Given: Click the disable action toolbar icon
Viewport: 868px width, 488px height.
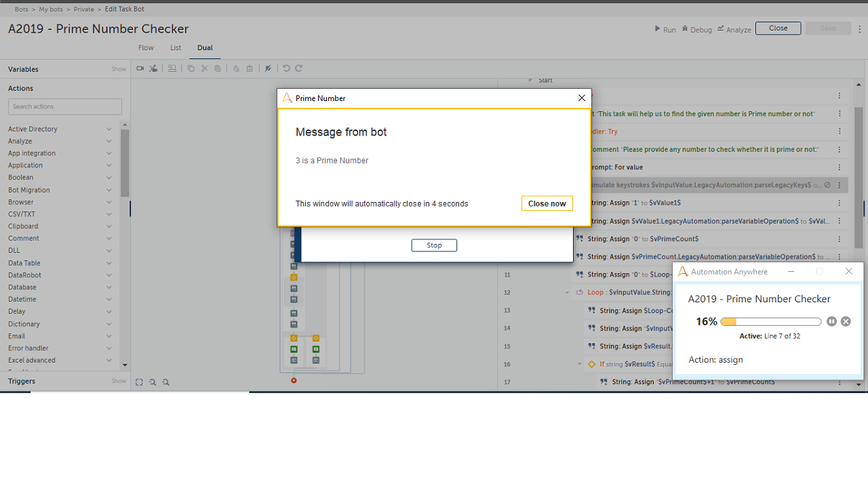Looking at the screenshot, I should tap(268, 68).
